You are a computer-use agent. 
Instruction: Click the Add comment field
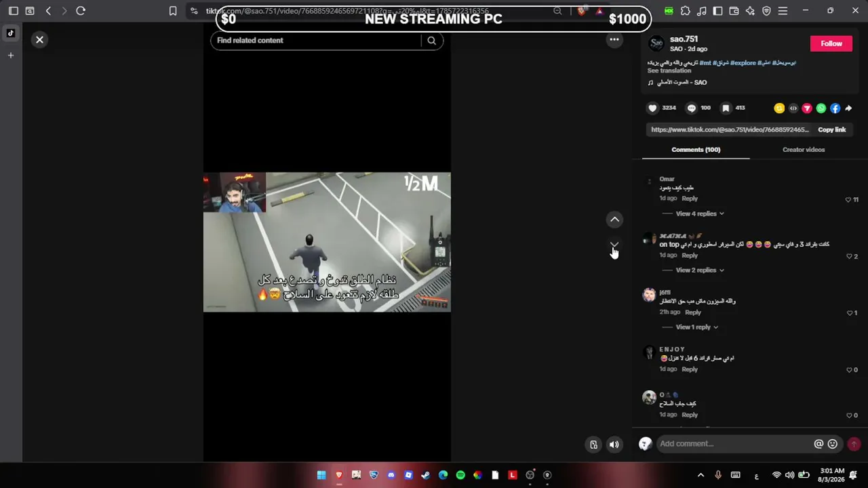734,444
